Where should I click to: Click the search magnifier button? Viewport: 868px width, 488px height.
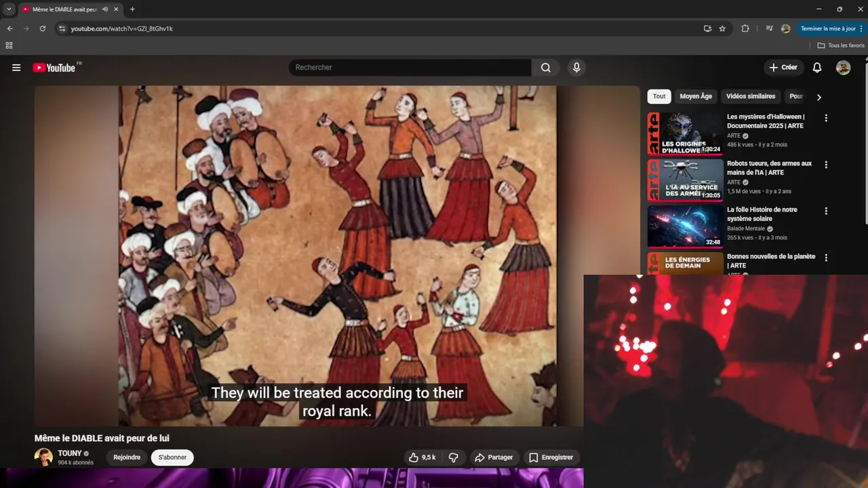pos(546,68)
